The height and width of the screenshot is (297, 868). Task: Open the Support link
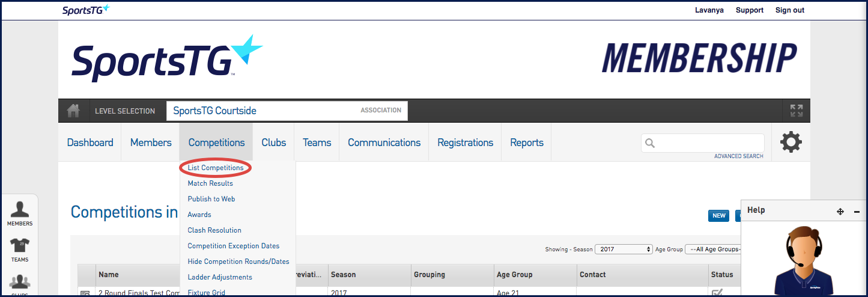coord(750,10)
